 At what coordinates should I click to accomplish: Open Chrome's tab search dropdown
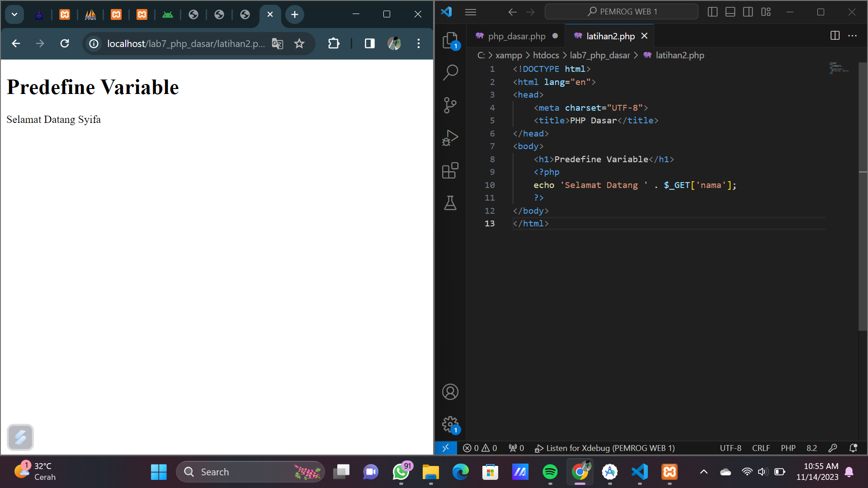click(x=14, y=14)
